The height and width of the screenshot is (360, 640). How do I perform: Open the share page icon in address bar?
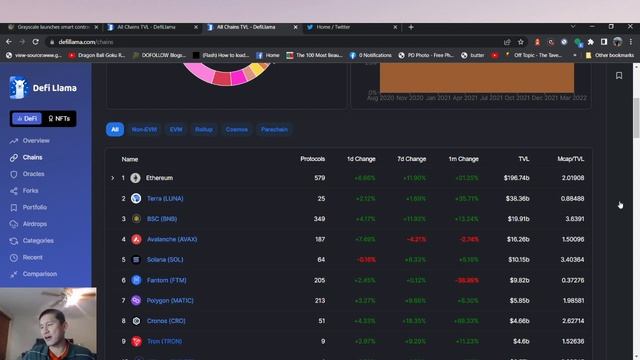point(507,42)
